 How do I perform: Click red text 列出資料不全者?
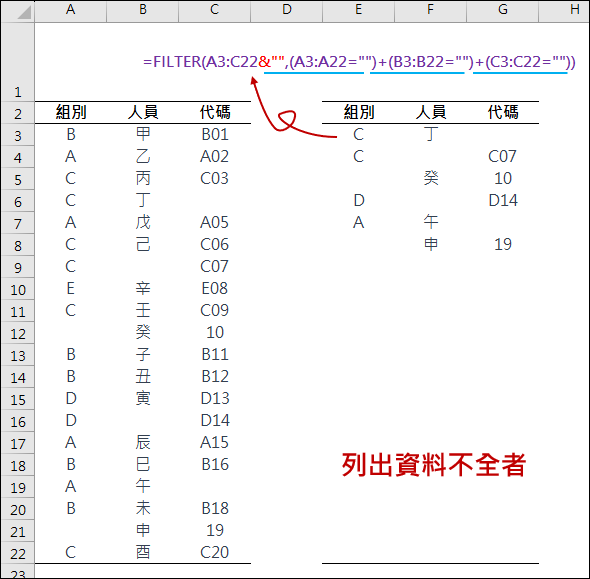pos(433,465)
